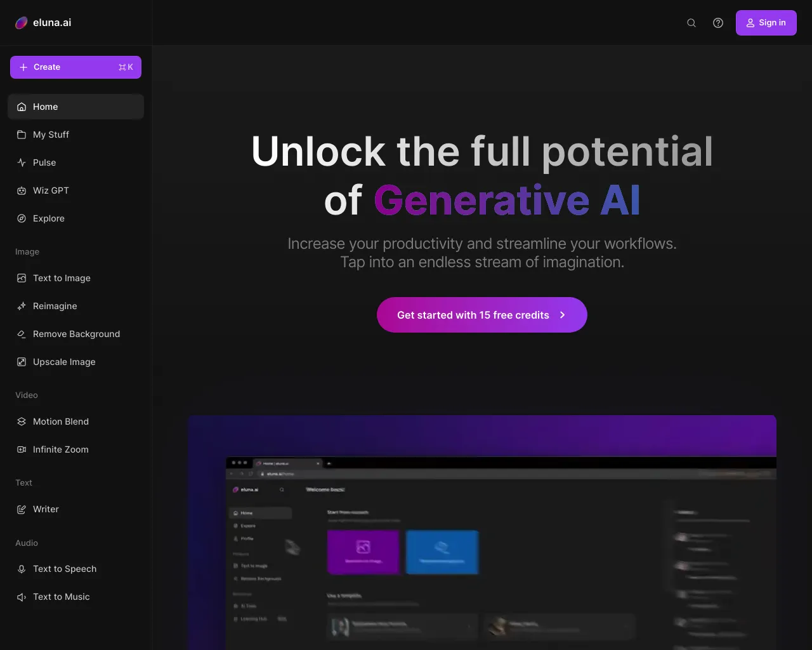The width and height of the screenshot is (812, 650).
Task: Open the Infinite Zoom tool
Action: 61,449
